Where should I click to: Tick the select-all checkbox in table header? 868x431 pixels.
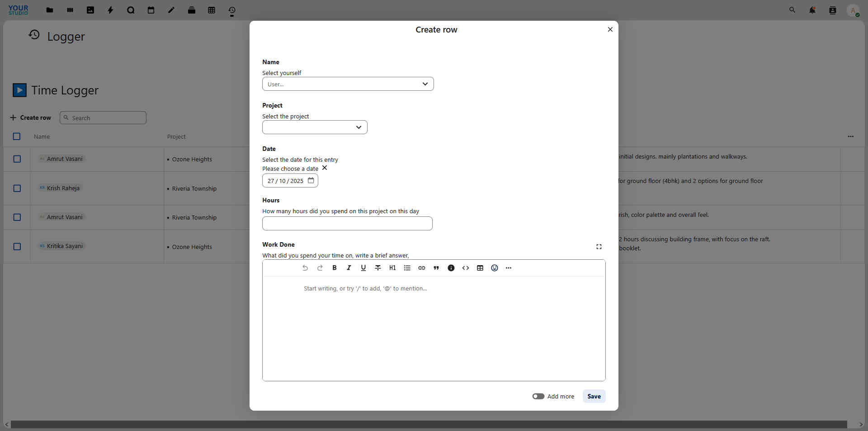click(x=17, y=136)
